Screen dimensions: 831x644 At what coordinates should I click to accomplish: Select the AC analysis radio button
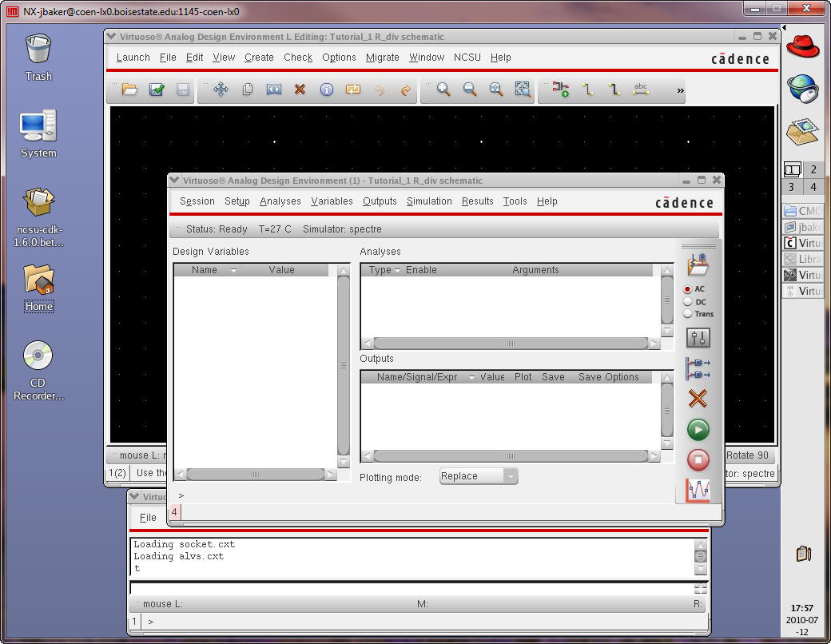click(x=687, y=289)
